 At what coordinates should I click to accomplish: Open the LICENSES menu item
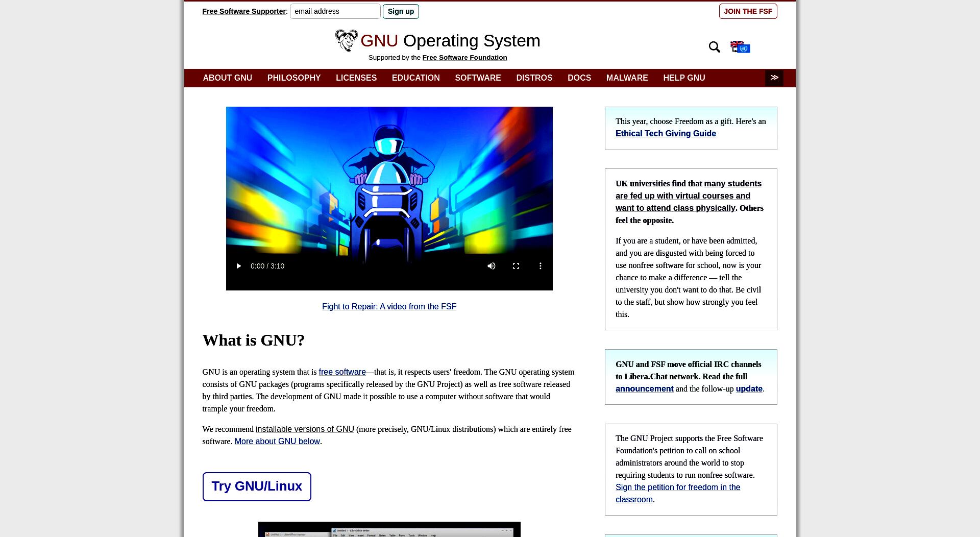tap(356, 78)
